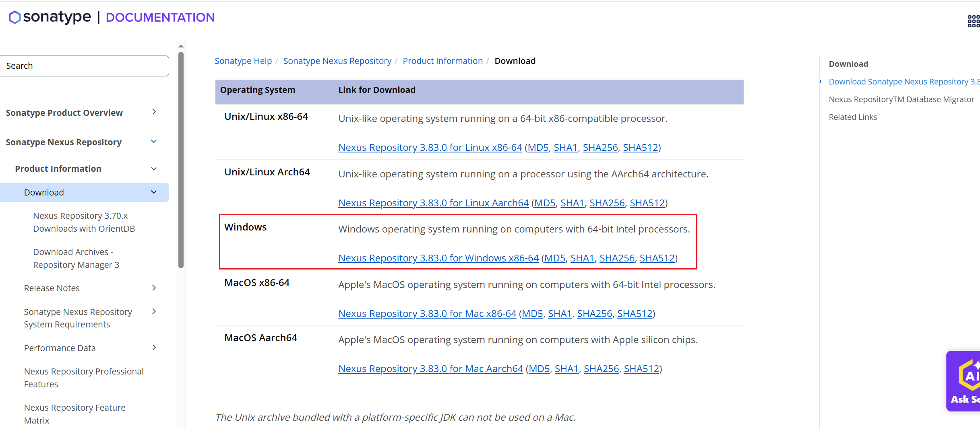Open SHA1 checksum for Mac x86-64

tap(560, 314)
